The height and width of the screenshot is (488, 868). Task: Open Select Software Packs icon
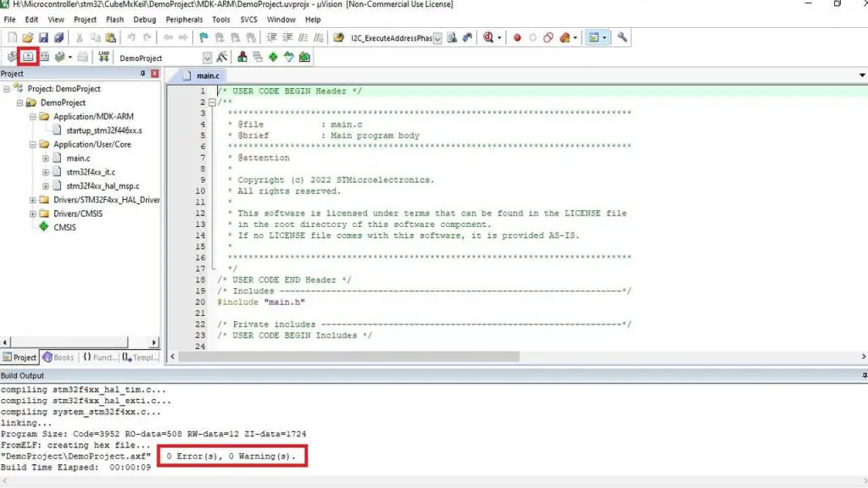[x=288, y=57]
